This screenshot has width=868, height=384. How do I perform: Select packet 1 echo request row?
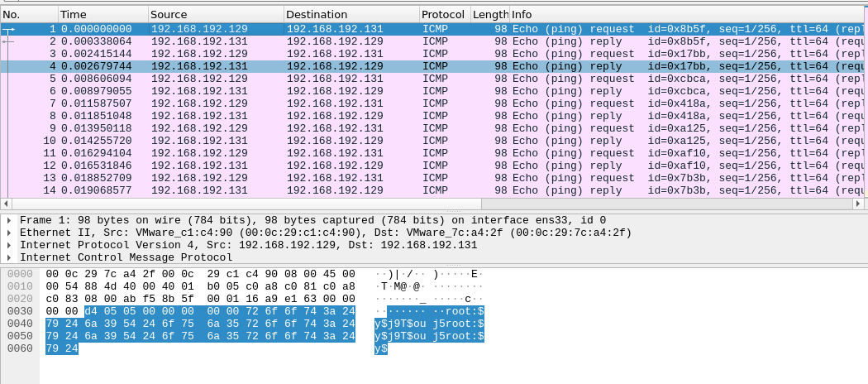click(331, 29)
